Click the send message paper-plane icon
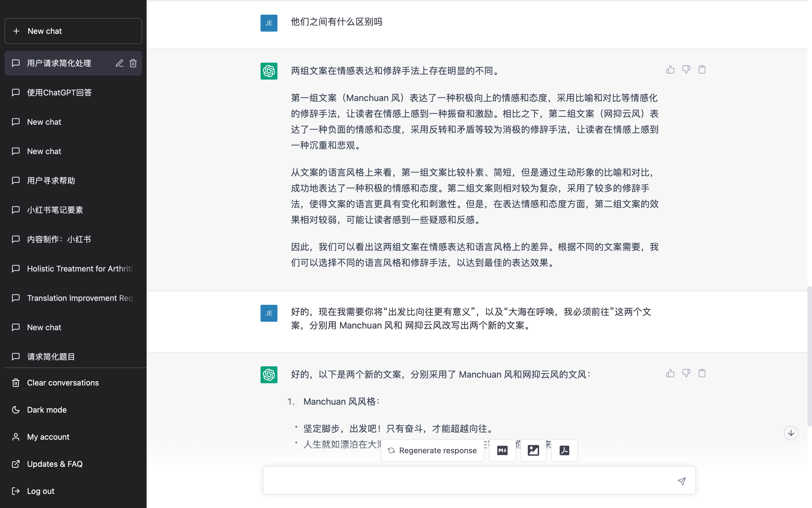The height and width of the screenshot is (508, 812). pyautogui.click(x=681, y=481)
